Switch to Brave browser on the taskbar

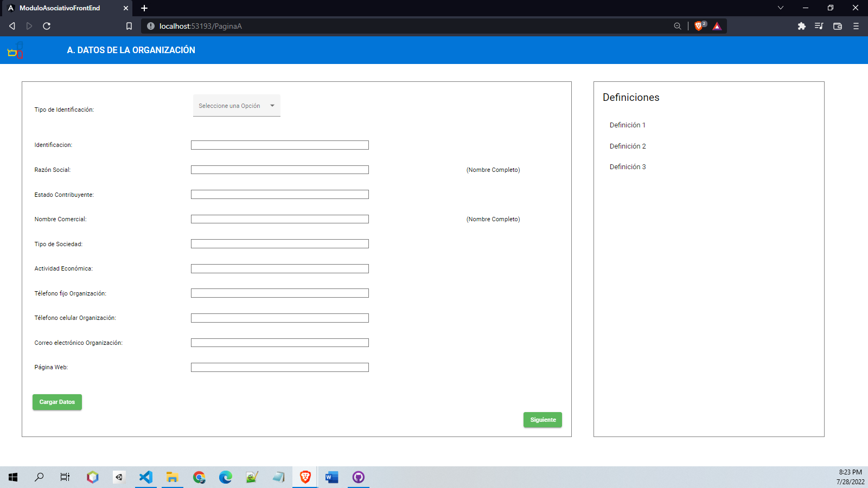(305, 477)
